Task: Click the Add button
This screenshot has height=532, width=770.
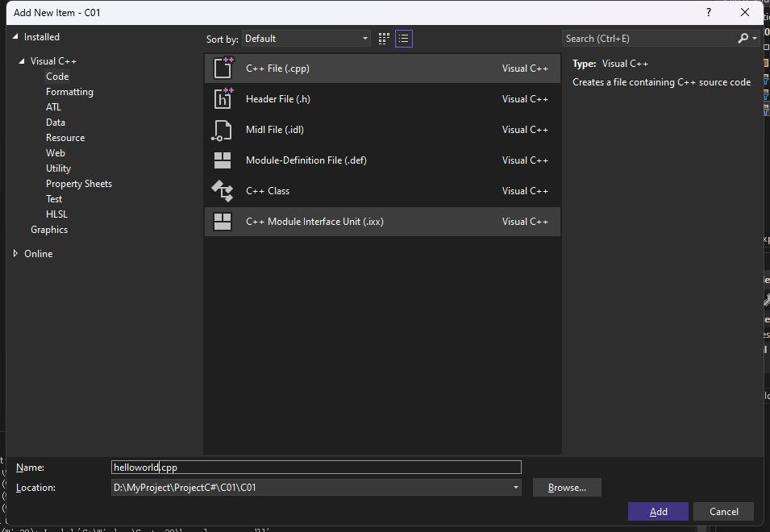Action: 658,512
